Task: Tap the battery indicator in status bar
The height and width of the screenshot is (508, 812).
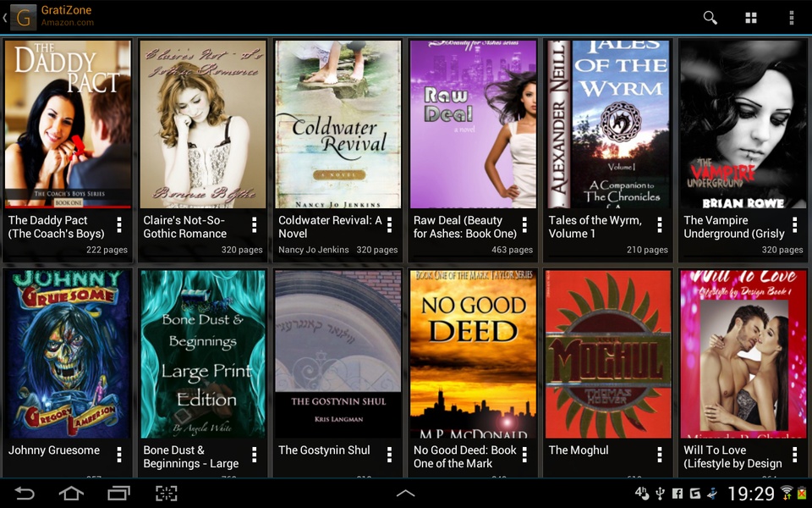Action: point(802,493)
